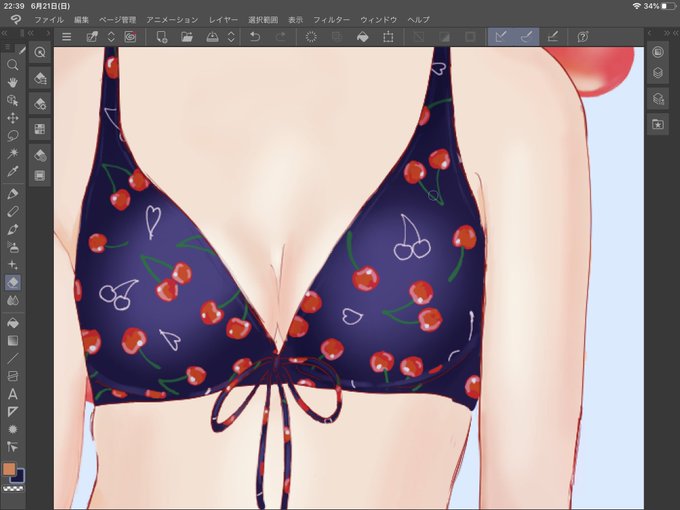680x510 pixels.
Task: Select the Airbrush tool
Action: coord(13,247)
